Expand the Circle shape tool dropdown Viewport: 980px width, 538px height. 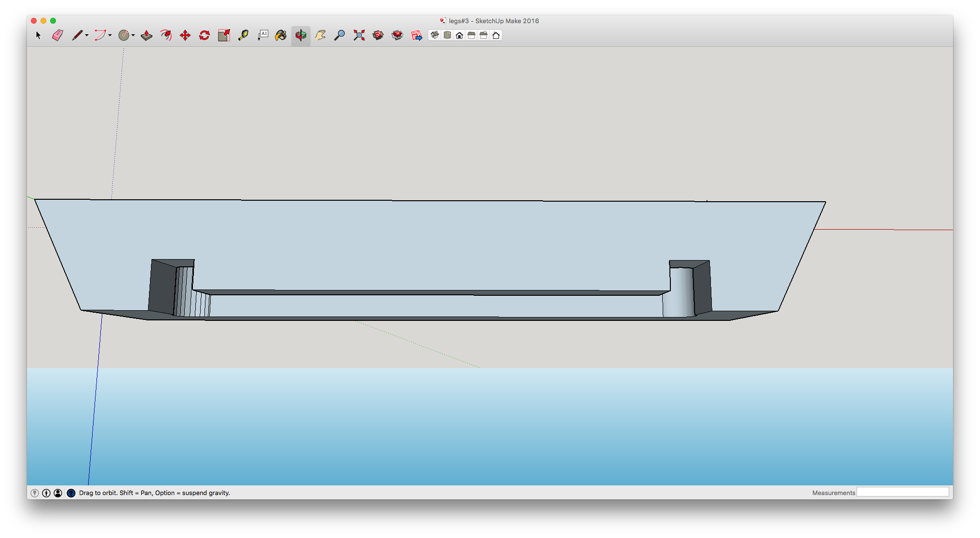[x=133, y=35]
